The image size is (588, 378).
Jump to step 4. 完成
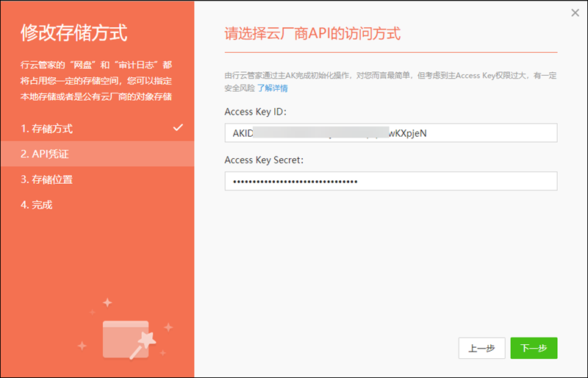(37, 204)
